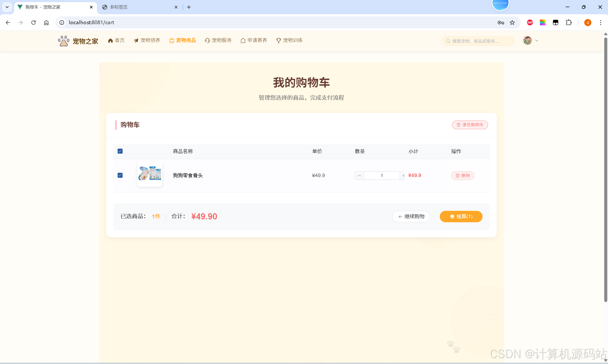Go to 首页 home nav item

point(116,40)
